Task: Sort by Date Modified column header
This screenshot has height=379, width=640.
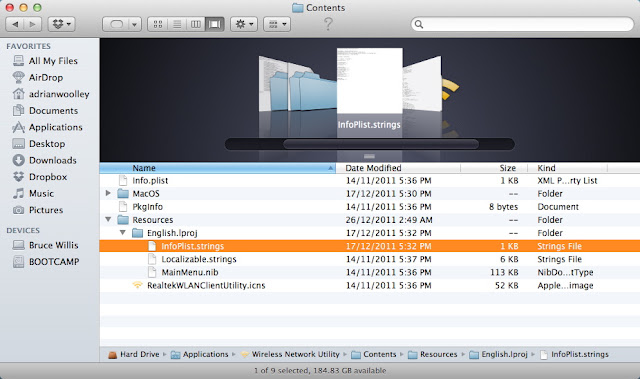Action: 398,168
